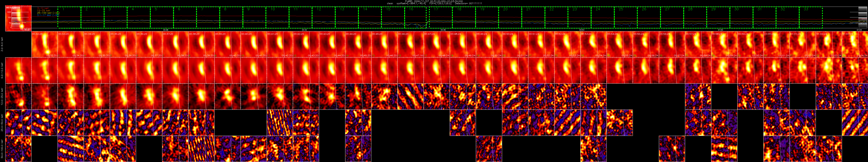The image size is (868, 162).
Task: Open the first 12.0–25.0 keV image in its row
Action: tap(18, 97)
